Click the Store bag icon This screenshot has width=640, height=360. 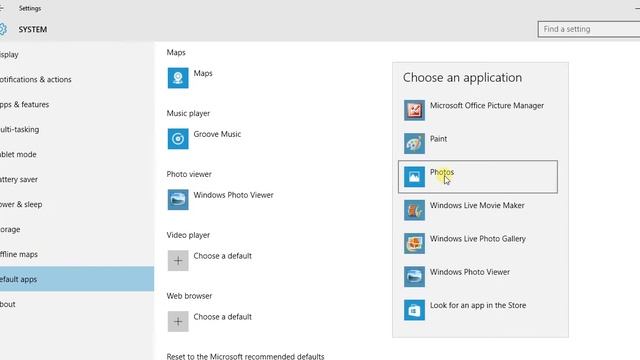414,310
